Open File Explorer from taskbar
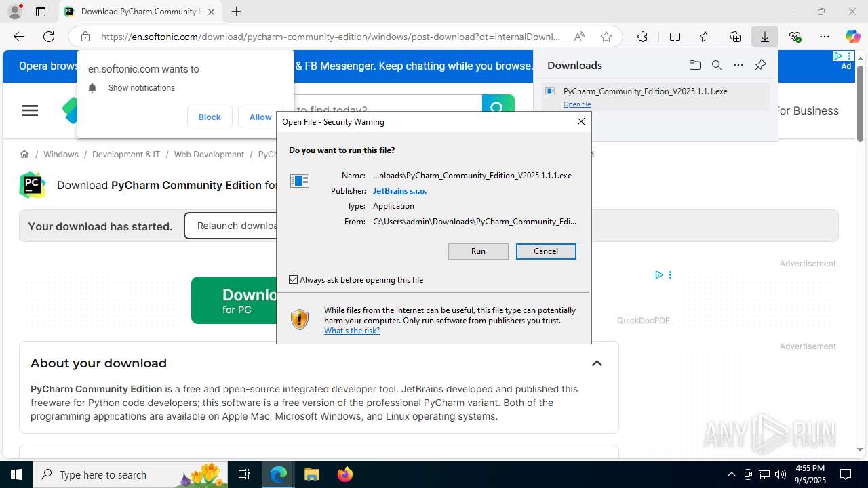The height and width of the screenshot is (488, 868). point(311,474)
